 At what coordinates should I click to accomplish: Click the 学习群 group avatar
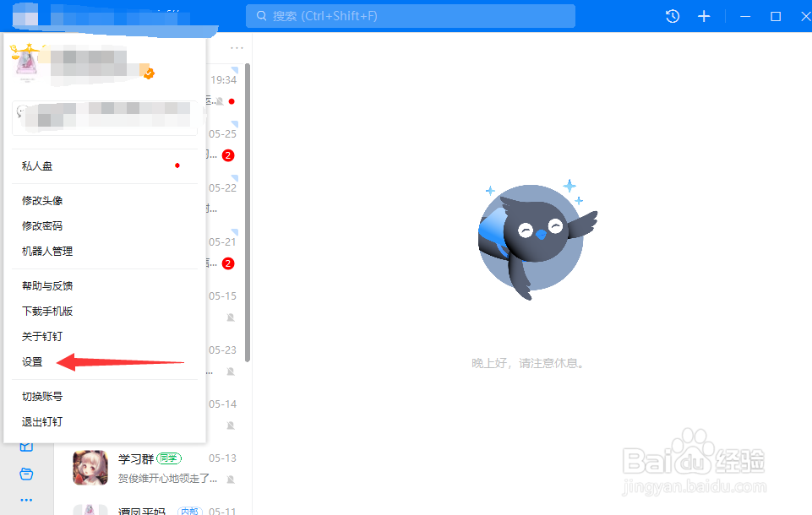[90, 468]
